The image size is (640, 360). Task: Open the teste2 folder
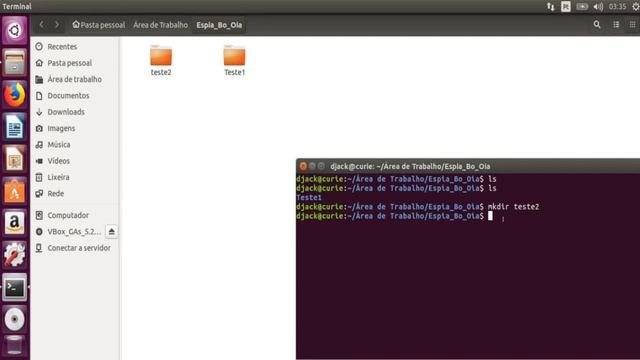pos(161,60)
